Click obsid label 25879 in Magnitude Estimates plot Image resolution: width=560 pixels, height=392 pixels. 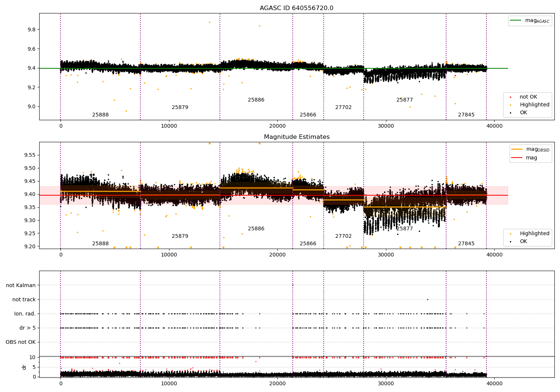coord(180,236)
